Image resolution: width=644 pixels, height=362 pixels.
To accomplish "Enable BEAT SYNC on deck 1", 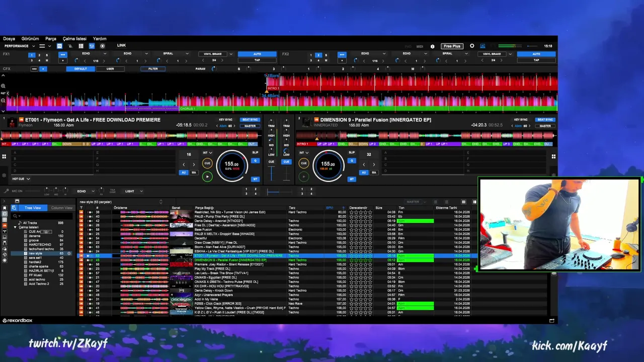I will pyautogui.click(x=250, y=120).
